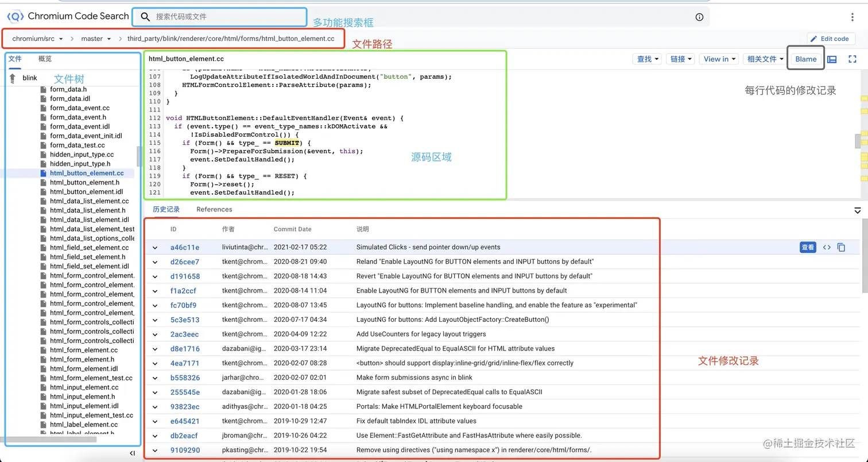The height and width of the screenshot is (462, 868).
Task: Click the magnifier search icon
Action: point(146,17)
